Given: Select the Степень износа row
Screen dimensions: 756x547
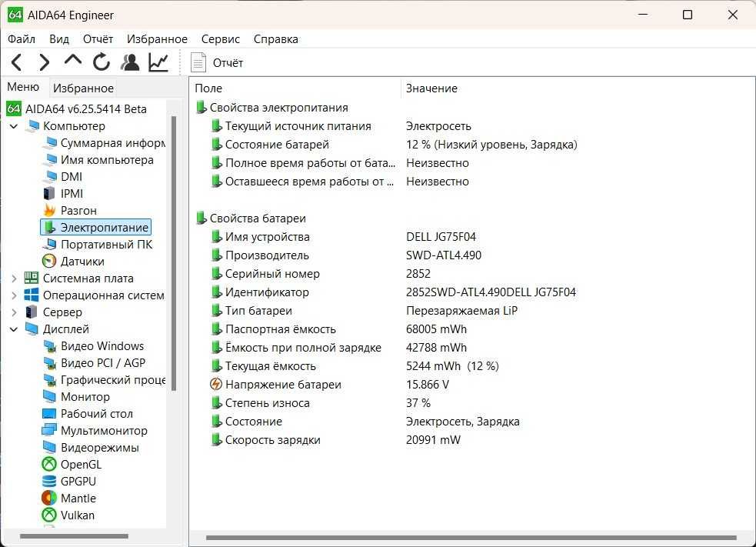Looking at the screenshot, I should [321, 403].
